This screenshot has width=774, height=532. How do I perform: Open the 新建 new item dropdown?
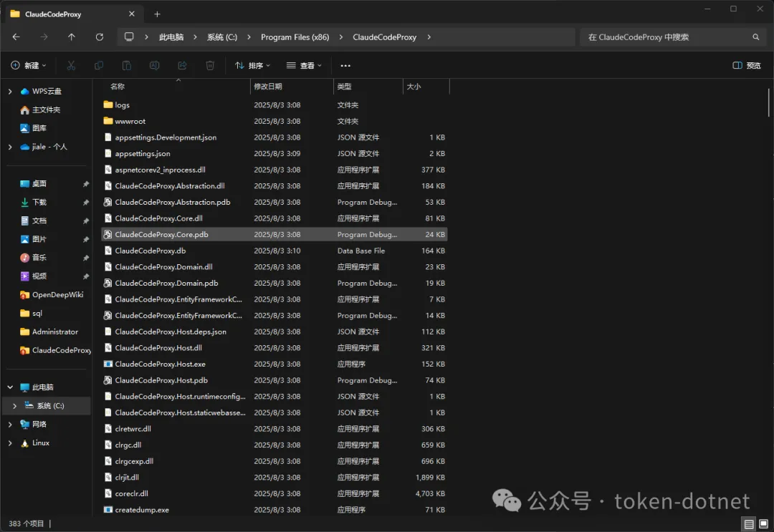point(29,66)
